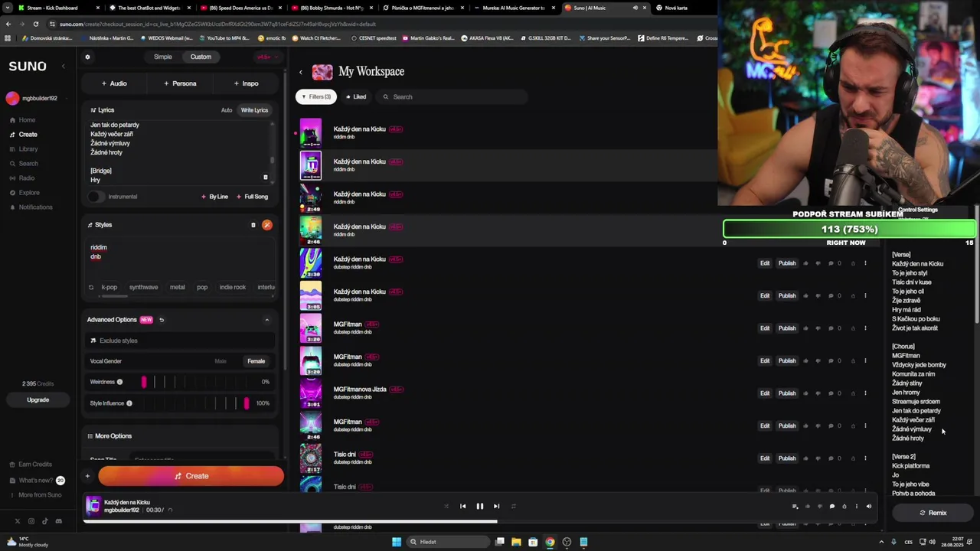This screenshot has width=980, height=551.
Task: Set Vocal Gender to Female
Action: tap(256, 361)
